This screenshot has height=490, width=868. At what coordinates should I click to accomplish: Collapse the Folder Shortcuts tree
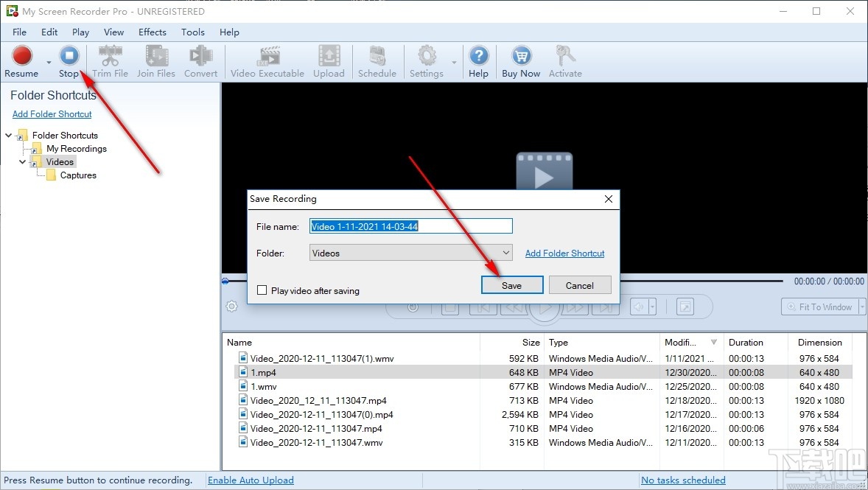click(7, 135)
